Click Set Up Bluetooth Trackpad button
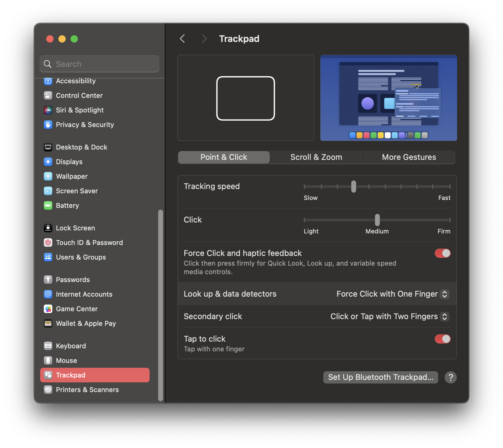This screenshot has height=448, width=503. point(380,377)
